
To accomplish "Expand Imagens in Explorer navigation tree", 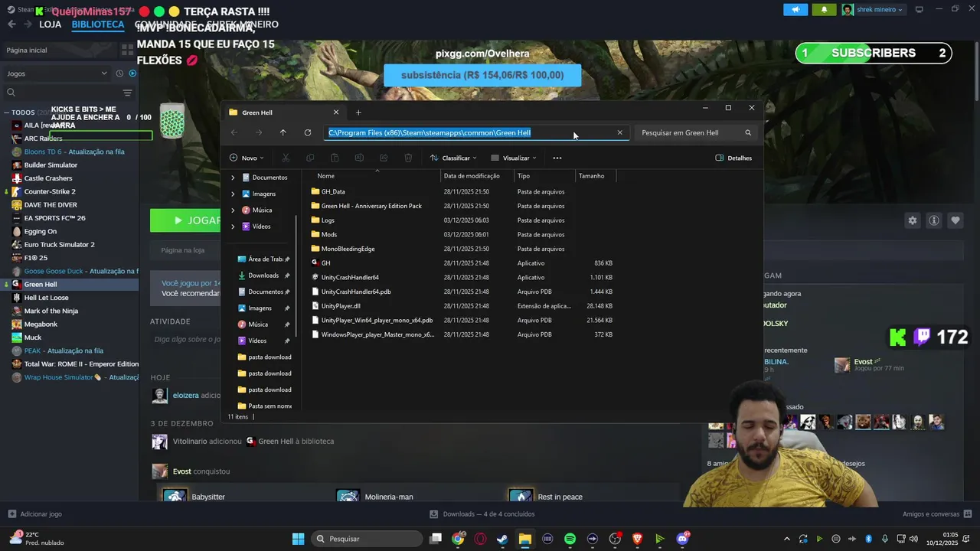I will coord(233,194).
